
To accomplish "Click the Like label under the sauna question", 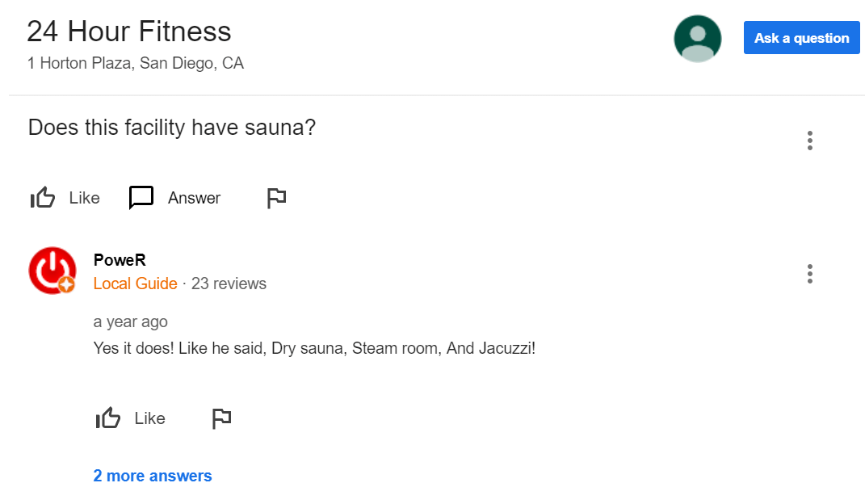I will point(84,198).
